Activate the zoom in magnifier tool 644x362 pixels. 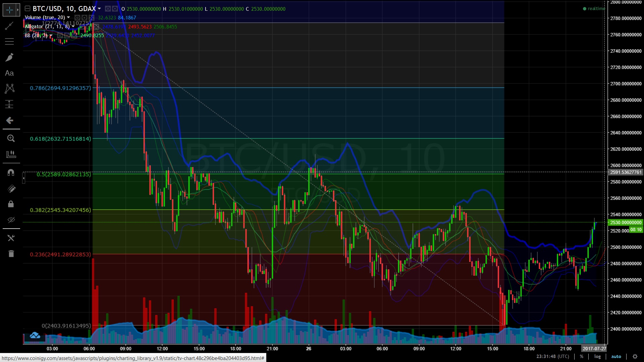[11, 138]
